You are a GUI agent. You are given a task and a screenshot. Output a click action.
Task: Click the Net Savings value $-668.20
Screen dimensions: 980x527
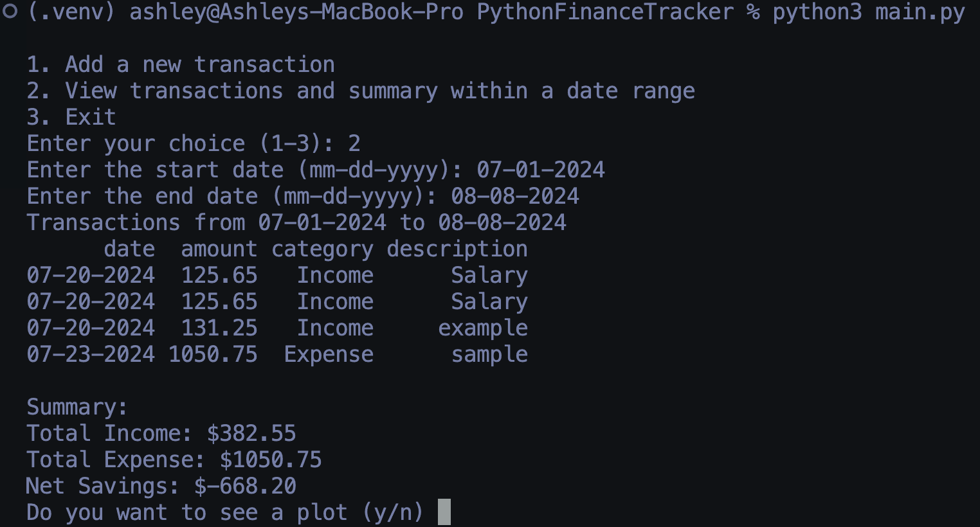tap(245, 486)
